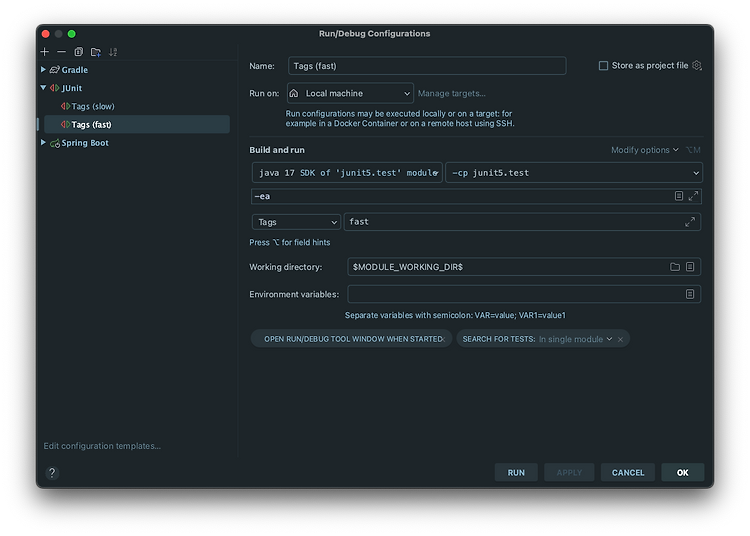This screenshot has width=750, height=536.
Task: Click the home icon in the Run on field
Action: pyautogui.click(x=294, y=93)
